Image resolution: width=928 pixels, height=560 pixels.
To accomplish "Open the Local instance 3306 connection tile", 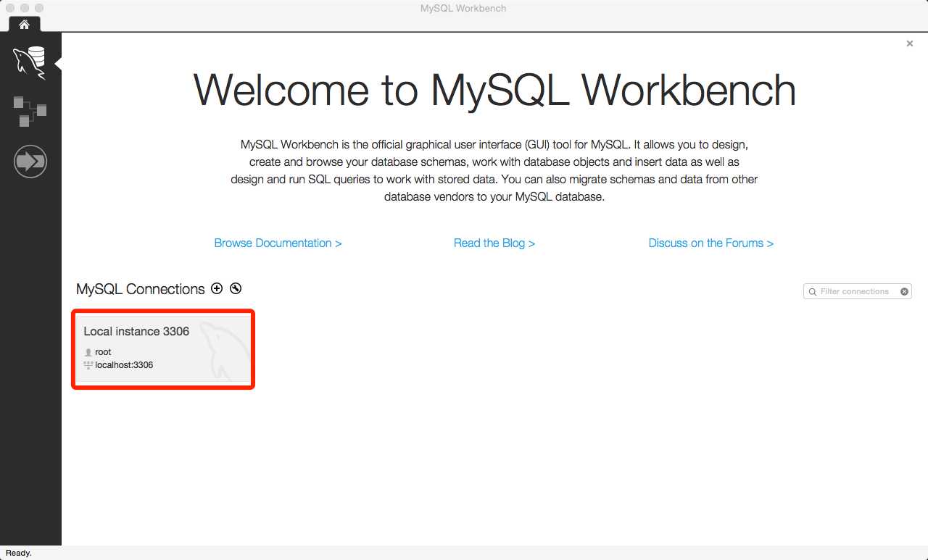I will pyautogui.click(x=163, y=349).
